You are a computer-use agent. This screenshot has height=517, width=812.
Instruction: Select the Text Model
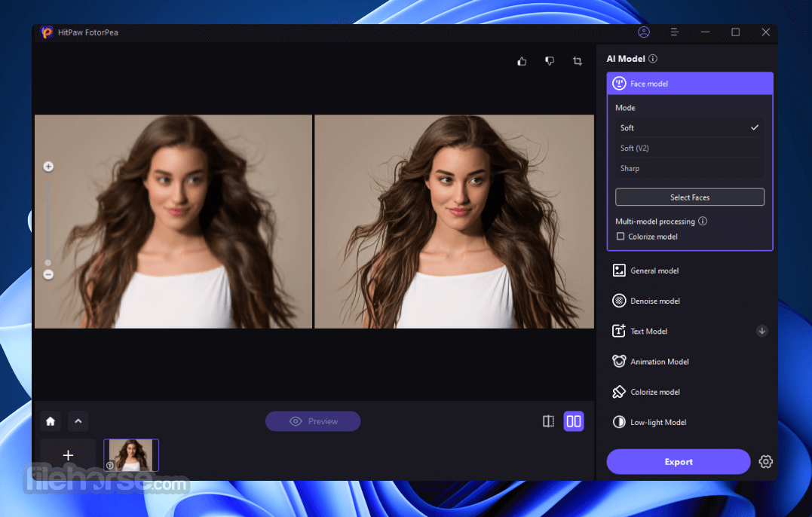click(689, 331)
